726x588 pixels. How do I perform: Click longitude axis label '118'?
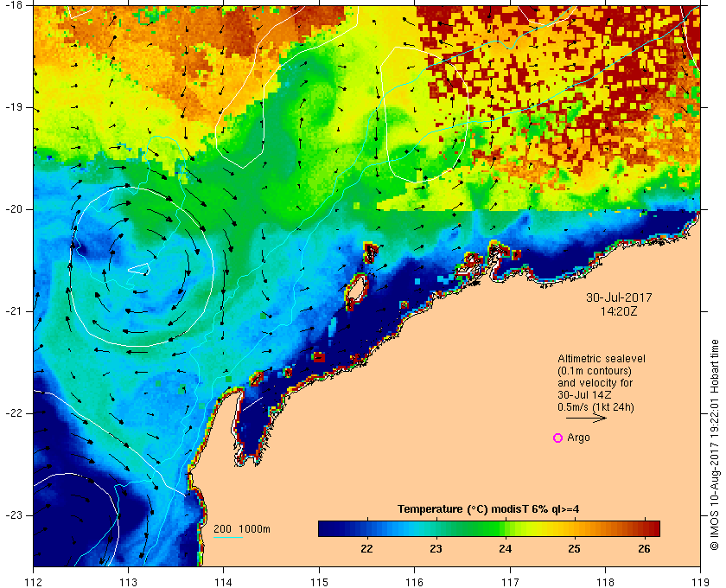click(605, 582)
